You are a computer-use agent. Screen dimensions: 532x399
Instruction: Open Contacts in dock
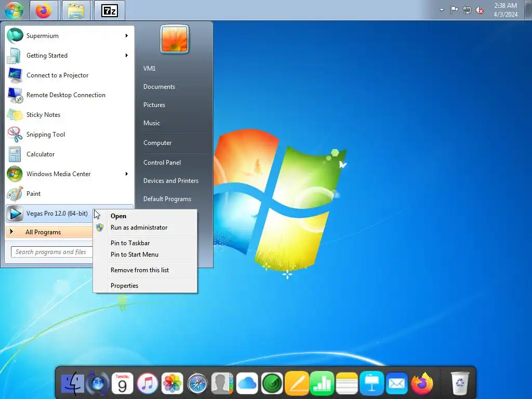tap(222, 384)
